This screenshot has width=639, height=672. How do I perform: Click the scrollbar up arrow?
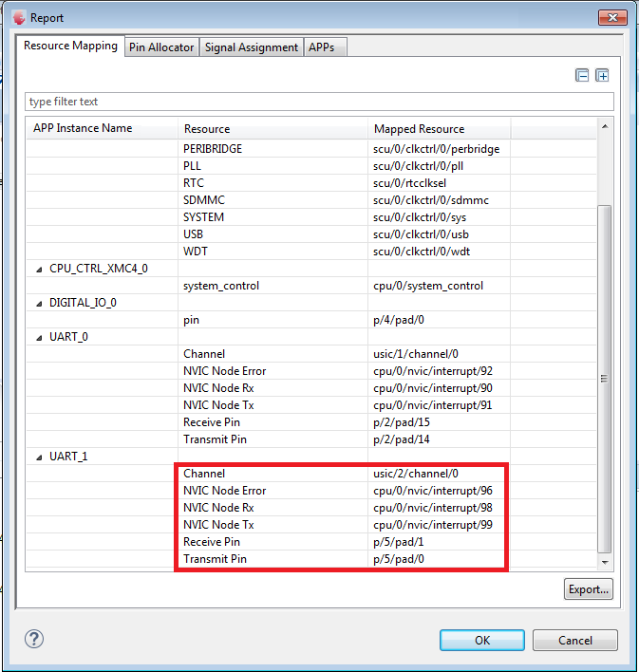[x=605, y=126]
